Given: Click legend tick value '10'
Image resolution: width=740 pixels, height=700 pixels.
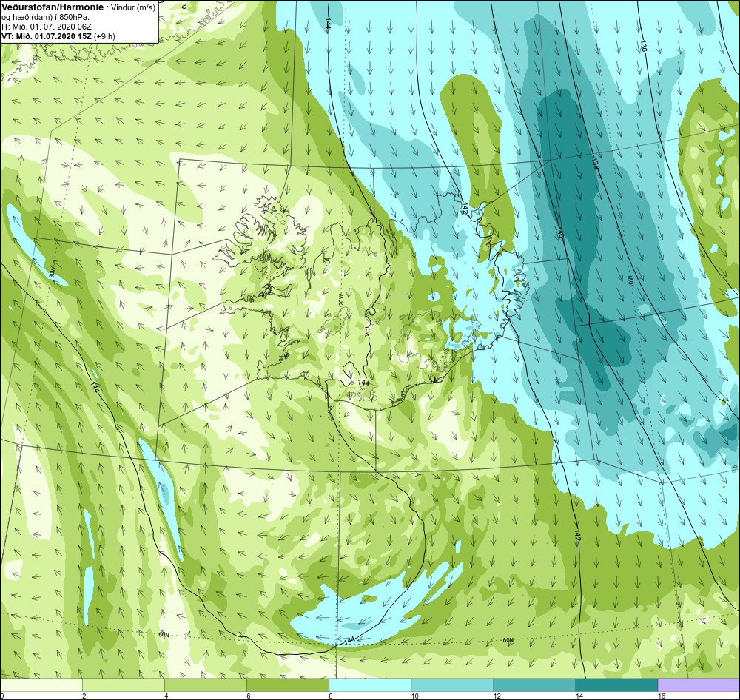Looking at the screenshot, I should tap(414, 696).
